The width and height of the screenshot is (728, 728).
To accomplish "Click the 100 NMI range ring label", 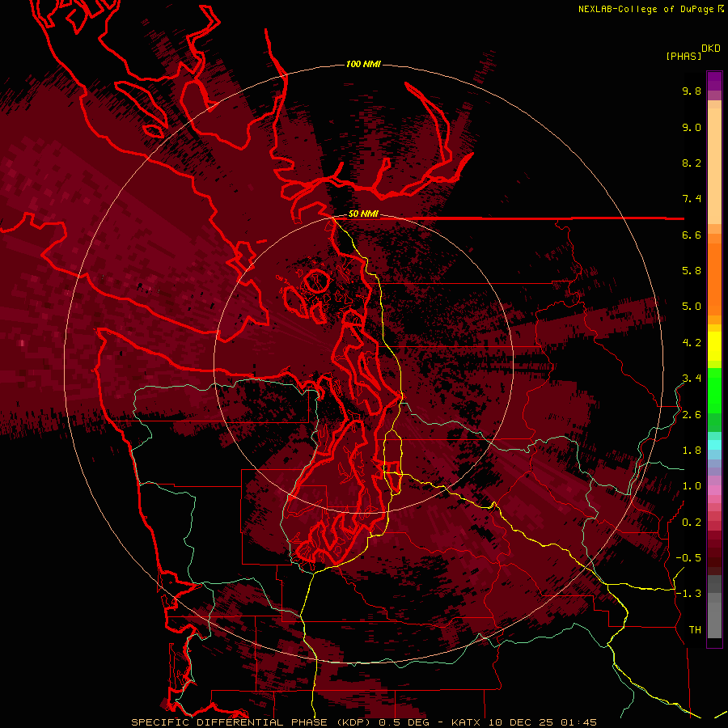I will click(363, 64).
